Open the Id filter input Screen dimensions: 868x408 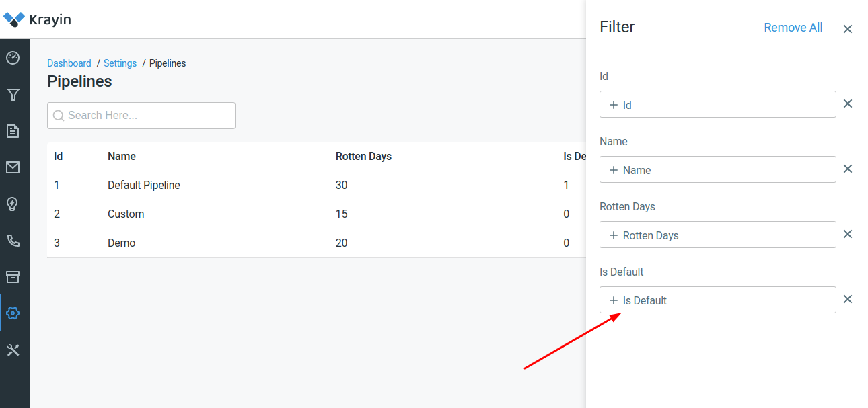tap(717, 104)
